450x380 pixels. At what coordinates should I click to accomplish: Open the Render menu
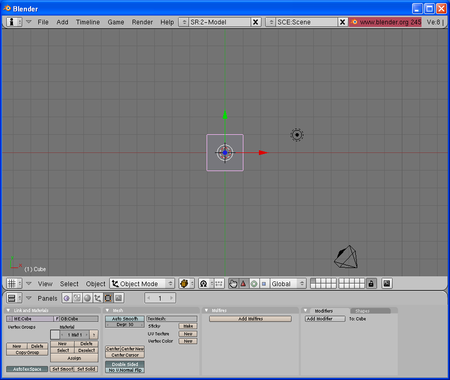(x=142, y=22)
